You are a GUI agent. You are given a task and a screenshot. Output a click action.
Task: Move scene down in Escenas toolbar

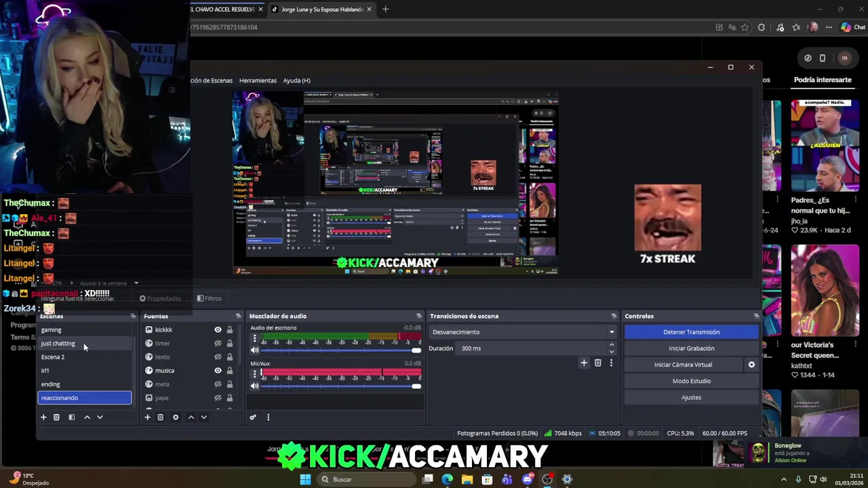[x=100, y=418]
